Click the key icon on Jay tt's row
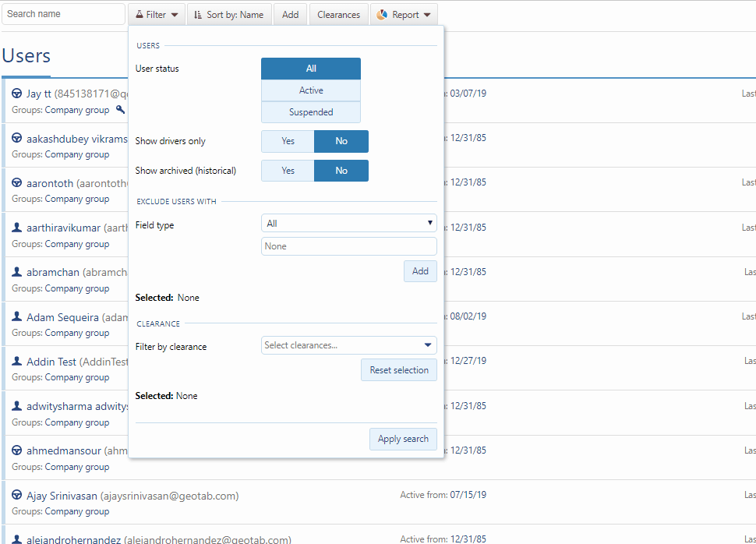 tap(120, 109)
